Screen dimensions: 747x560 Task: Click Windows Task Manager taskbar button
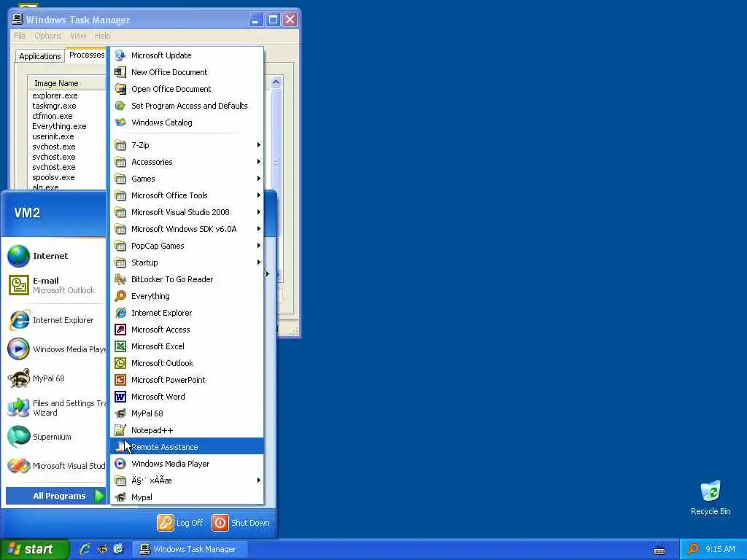[x=189, y=549]
